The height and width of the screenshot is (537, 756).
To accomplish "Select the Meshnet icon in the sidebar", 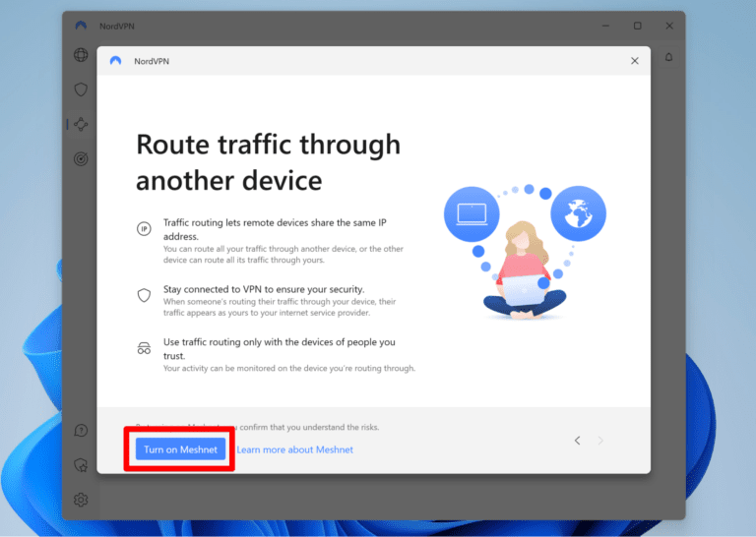I will [81, 124].
